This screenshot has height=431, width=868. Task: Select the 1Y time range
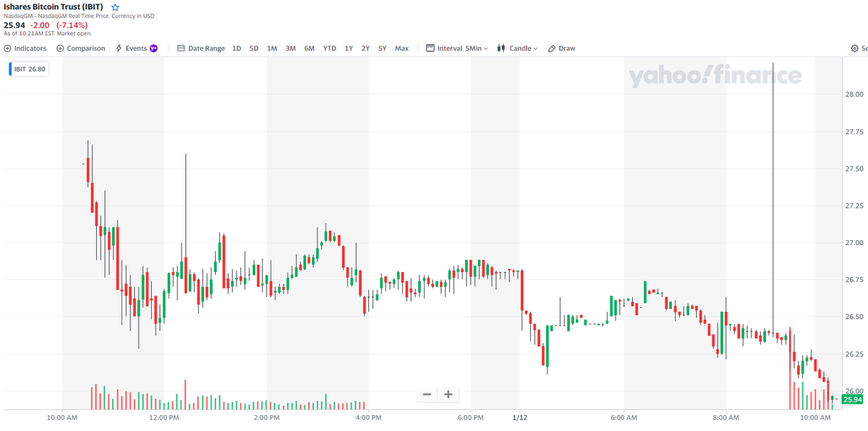tap(349, 48)
